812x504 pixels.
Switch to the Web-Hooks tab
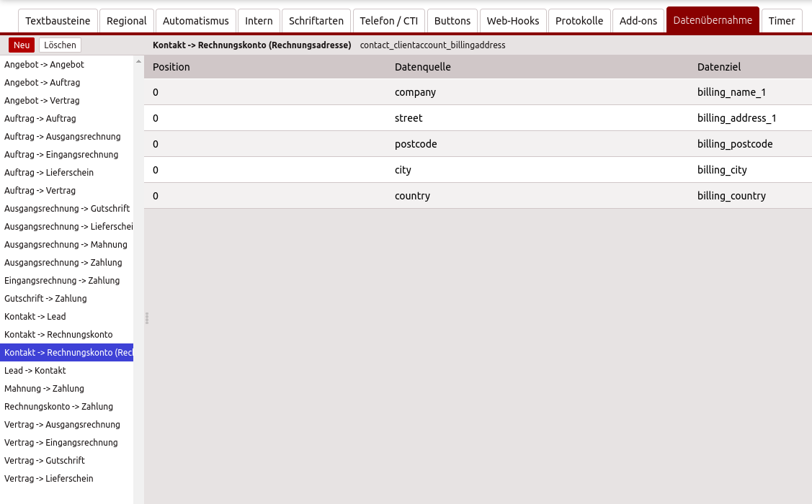pyautogui.click(x=512, y=21)
